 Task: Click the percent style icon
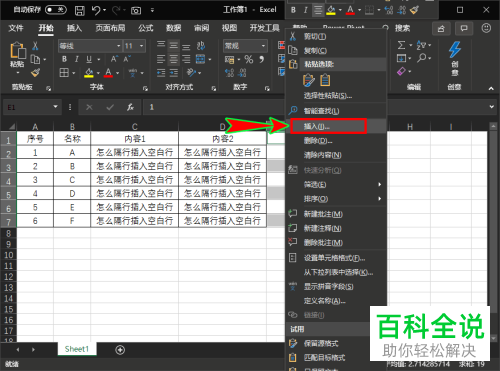pos(249,59)
